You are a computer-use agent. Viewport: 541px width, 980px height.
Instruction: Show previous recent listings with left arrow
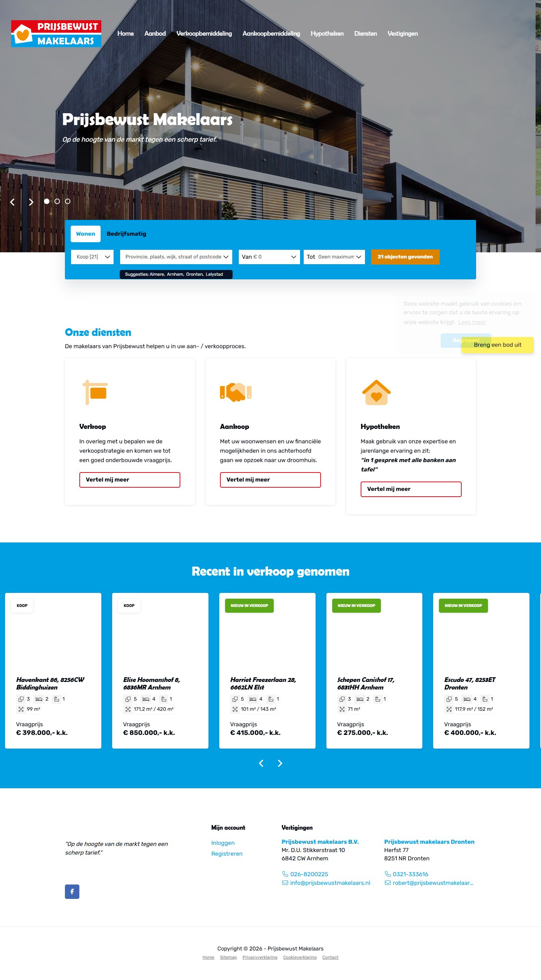click(x=261, y=763)
